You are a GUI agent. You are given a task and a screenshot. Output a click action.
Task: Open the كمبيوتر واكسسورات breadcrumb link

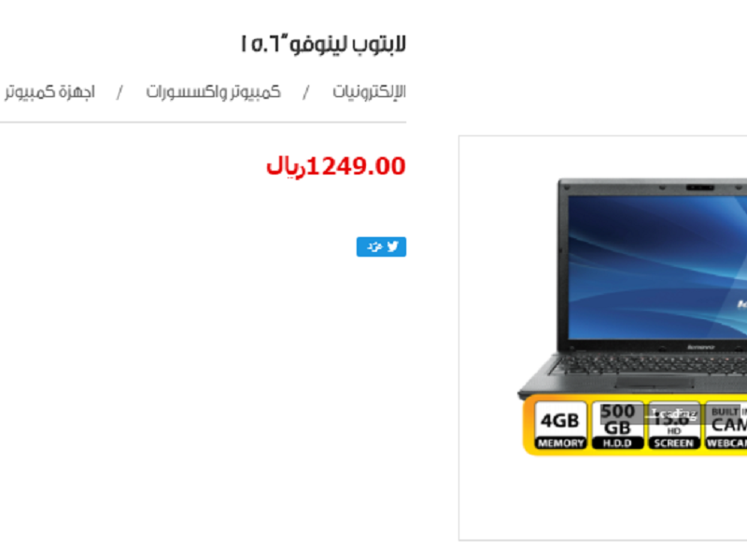point(214,91)
